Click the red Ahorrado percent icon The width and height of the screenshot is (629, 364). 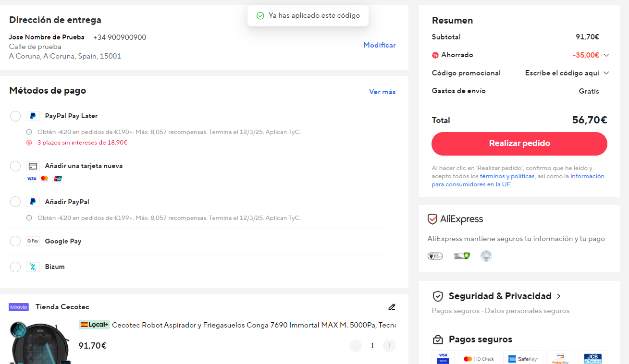tap(435, 55)
